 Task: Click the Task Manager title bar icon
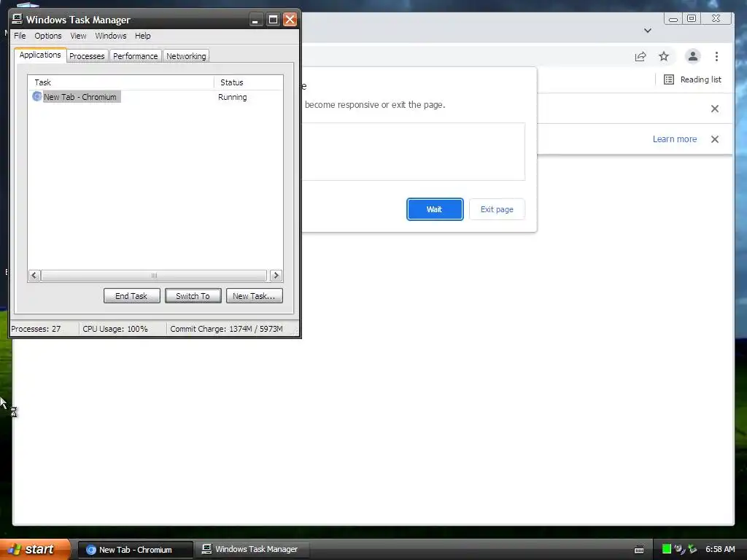pos(18,19)
